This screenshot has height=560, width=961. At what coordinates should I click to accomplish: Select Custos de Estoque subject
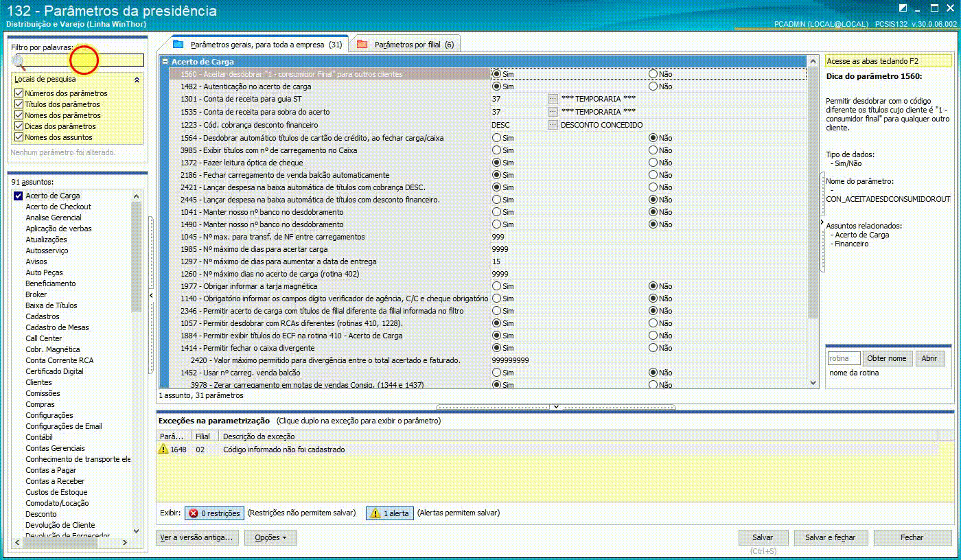[56, 492]
